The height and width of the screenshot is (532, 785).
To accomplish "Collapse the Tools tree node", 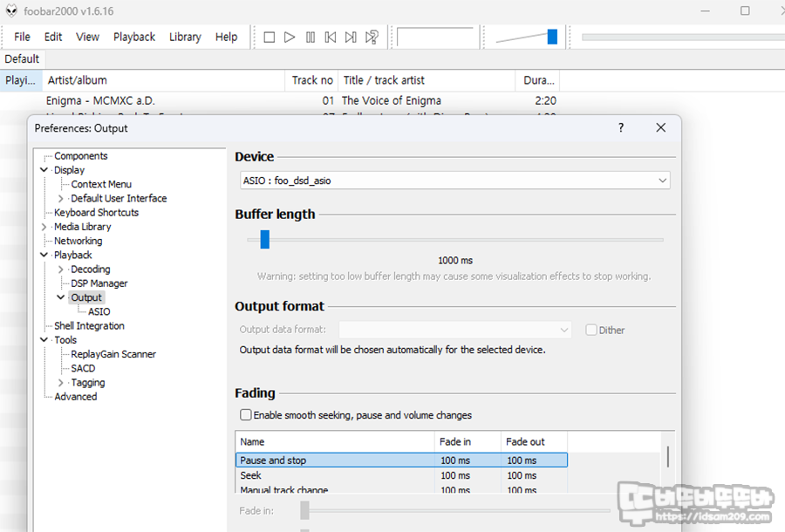I will coord(44,340).
